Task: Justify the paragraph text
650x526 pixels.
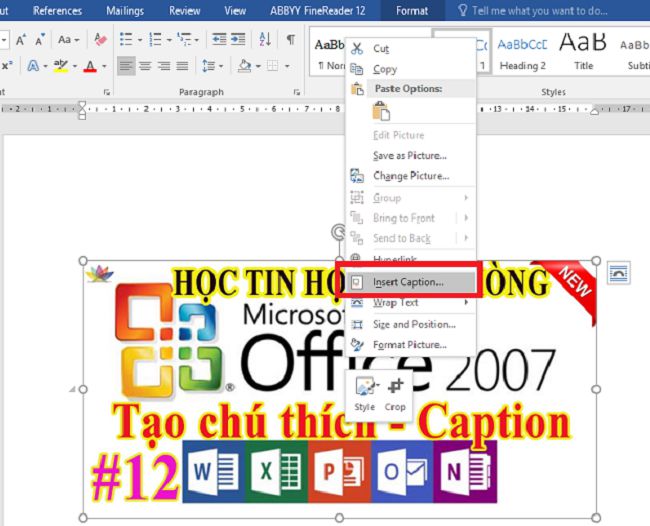Action: (x=182, y=66)
